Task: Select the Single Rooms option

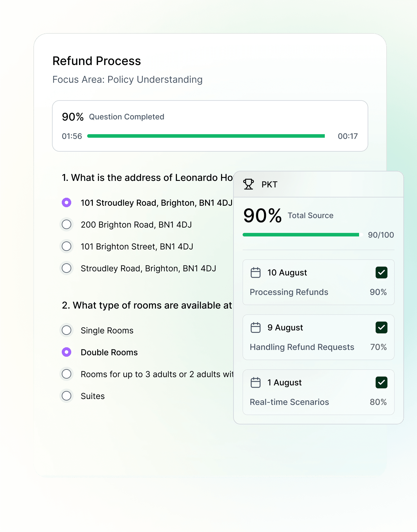Action: (x=66, y=330)
